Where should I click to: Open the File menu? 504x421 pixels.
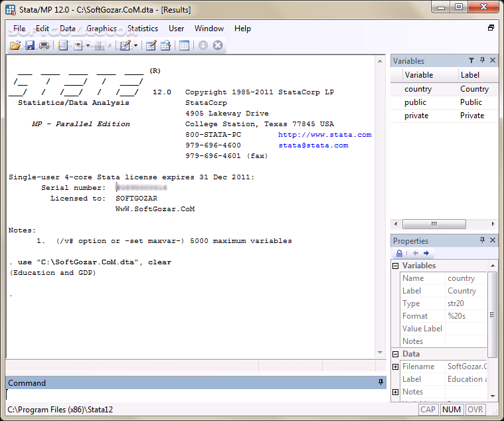tap(19, 29)
